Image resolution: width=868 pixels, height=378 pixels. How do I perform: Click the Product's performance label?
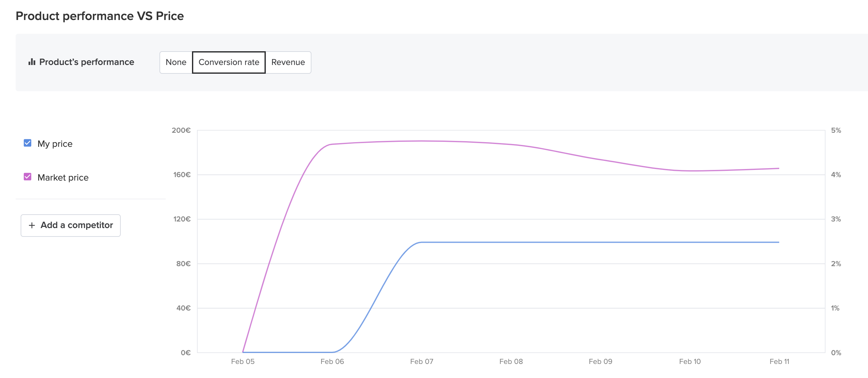[x=87, y=62]
